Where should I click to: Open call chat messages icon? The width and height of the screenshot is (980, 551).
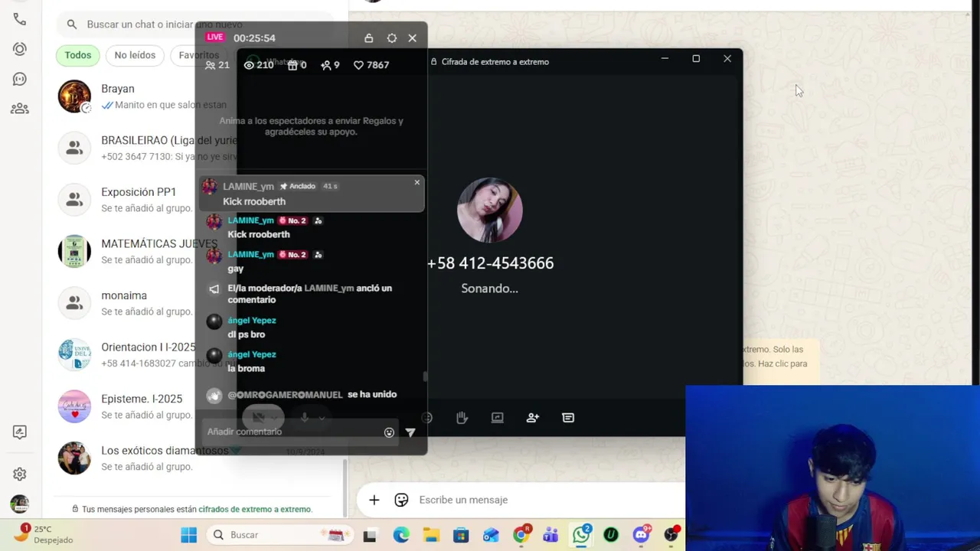(x=568, y=418)
